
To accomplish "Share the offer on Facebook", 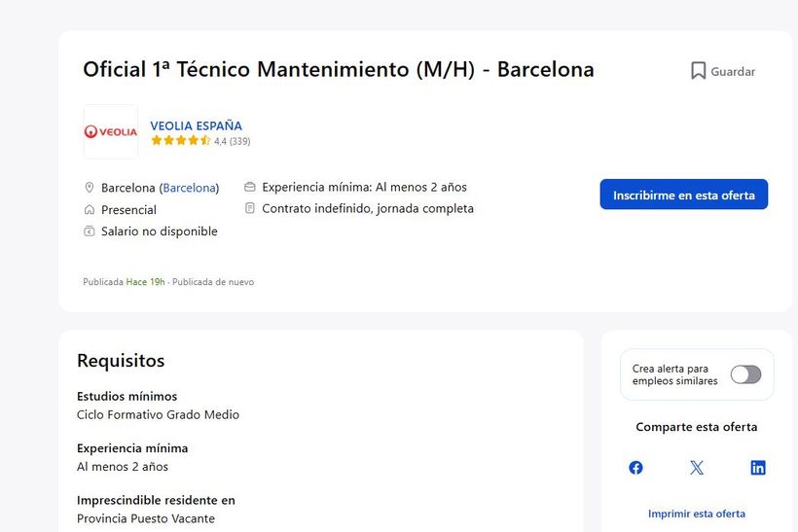I will [635, 468].
